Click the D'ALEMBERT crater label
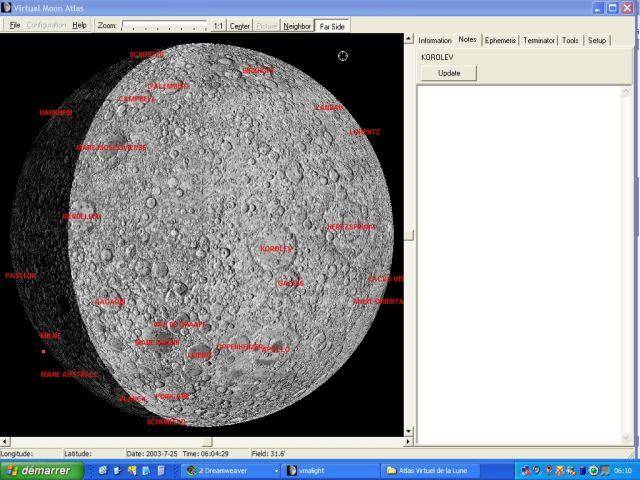 tap(169, 86)
